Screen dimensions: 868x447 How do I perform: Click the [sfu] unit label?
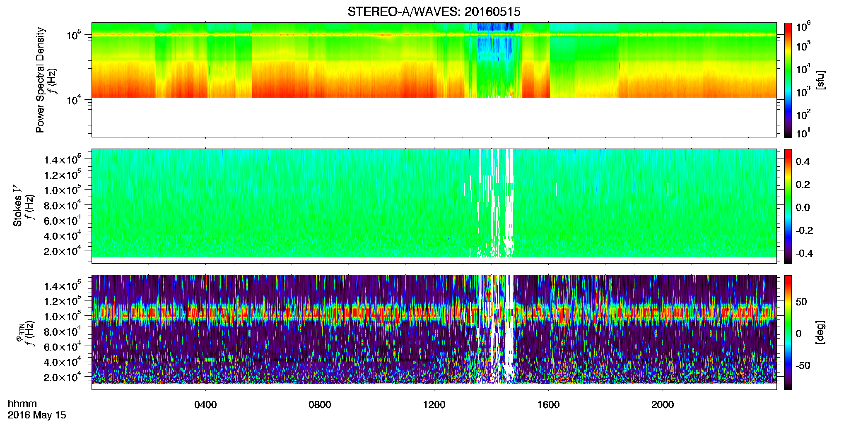point(820,80)
